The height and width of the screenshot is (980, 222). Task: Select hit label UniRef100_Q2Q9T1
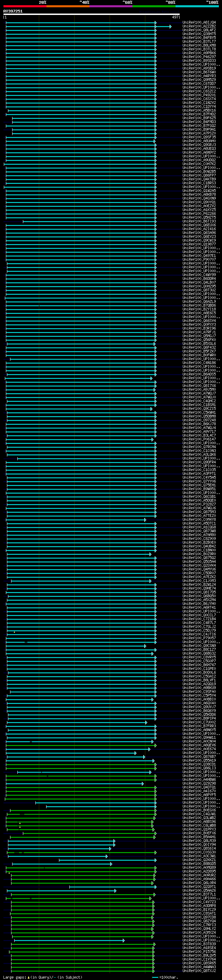199,886
